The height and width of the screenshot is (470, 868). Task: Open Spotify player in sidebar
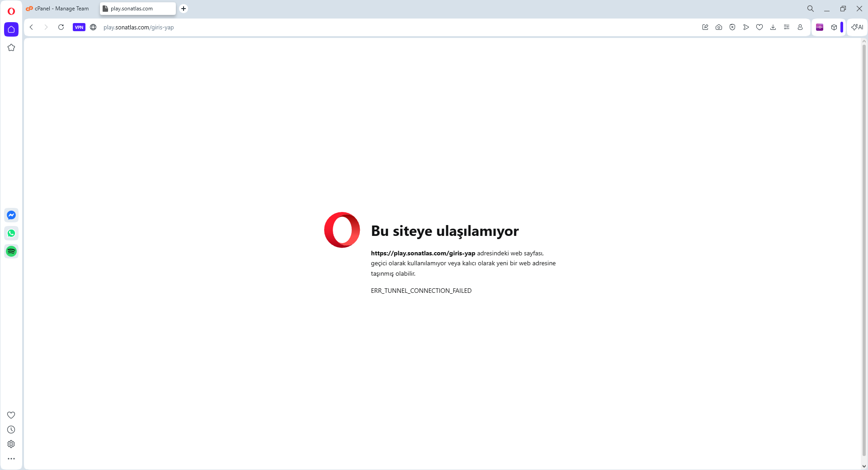pos(11,251)
